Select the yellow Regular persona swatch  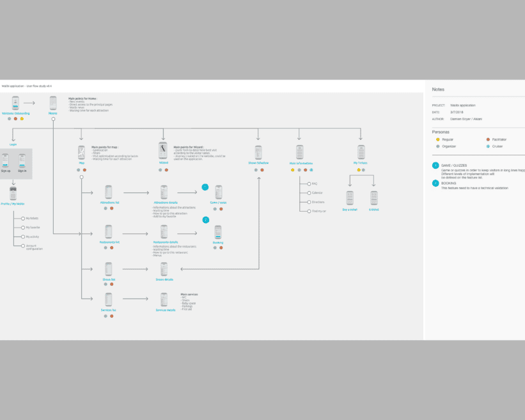click(437, 139)
